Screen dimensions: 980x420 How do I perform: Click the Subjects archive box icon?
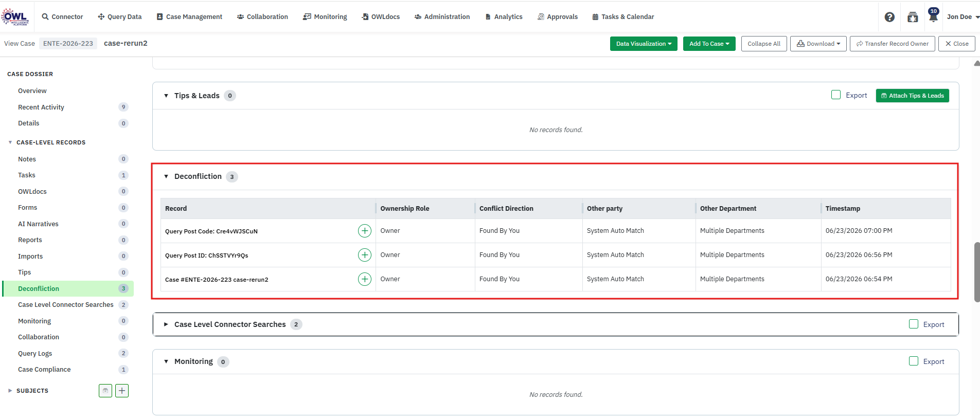tap(105, 391)
